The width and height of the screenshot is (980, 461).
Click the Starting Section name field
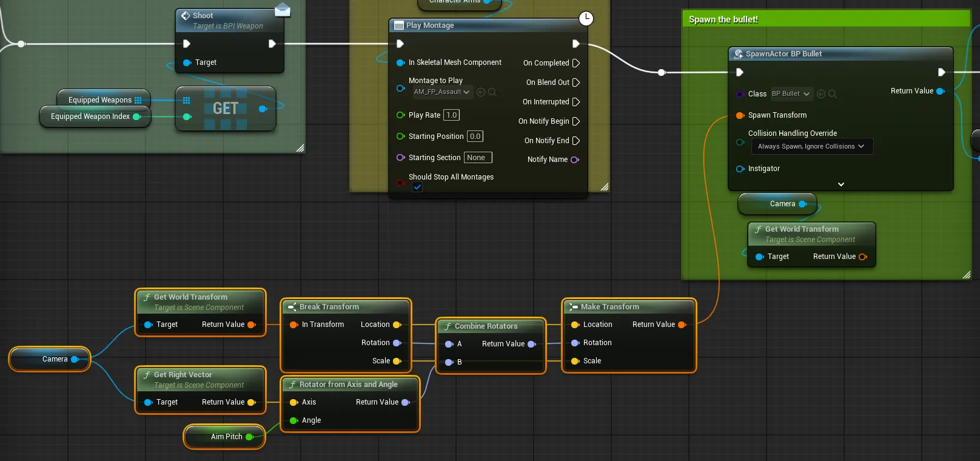tap(478, 158)
